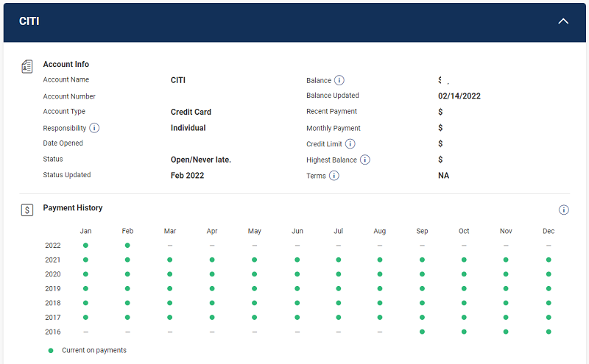Click the Open/Never late. status text

(x=201, y=160)
